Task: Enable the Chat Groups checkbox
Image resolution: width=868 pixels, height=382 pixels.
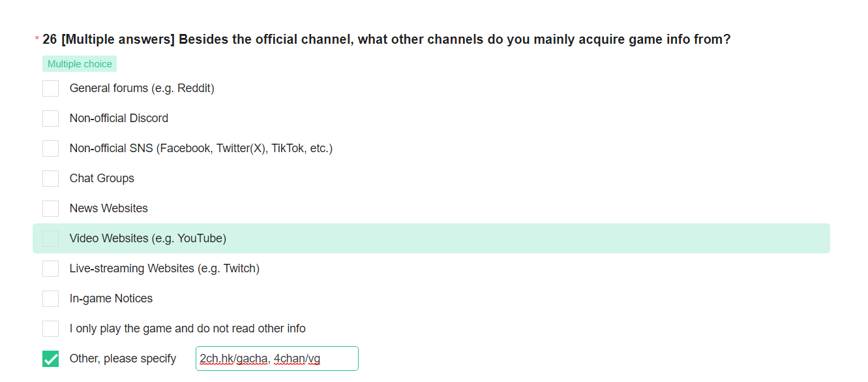Action: tap(50, 178)
